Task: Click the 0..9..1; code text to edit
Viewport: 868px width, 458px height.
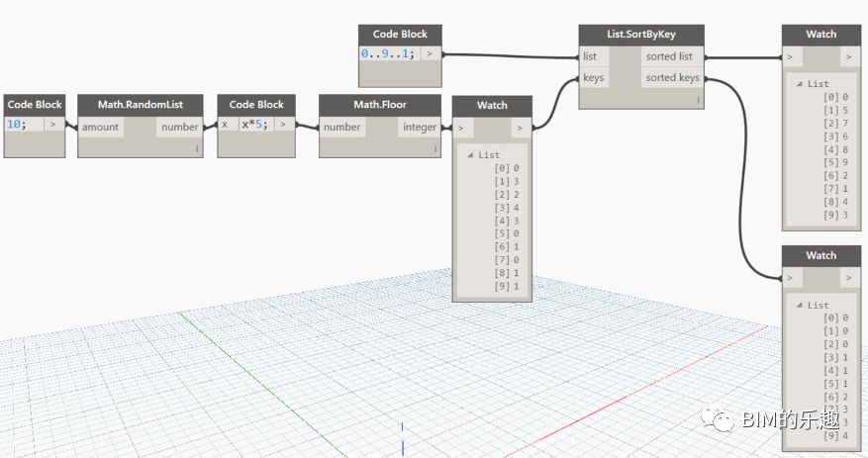Action: point(388,53)
